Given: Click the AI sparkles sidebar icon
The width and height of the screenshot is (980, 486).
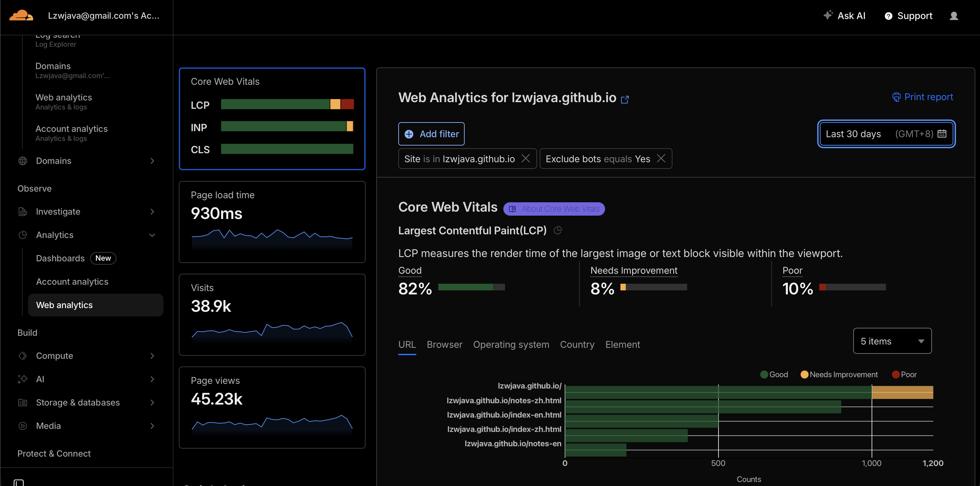Looking at the screenshot, I should [23, 379].
